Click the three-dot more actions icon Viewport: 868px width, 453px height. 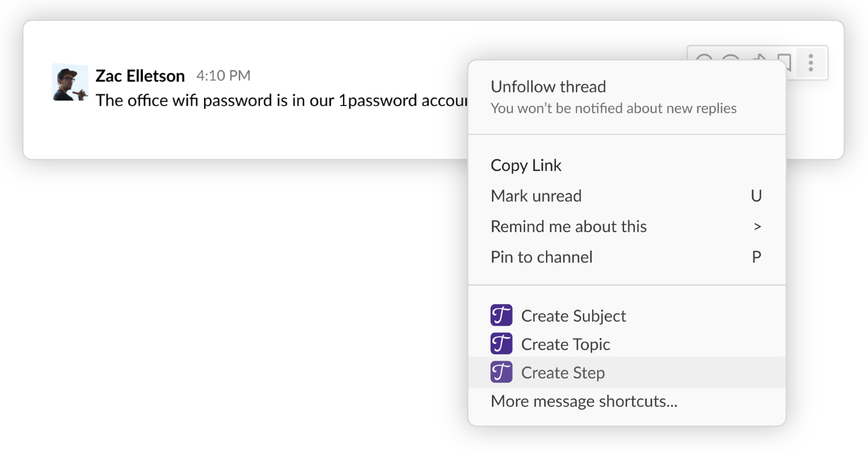click(810, 63)
